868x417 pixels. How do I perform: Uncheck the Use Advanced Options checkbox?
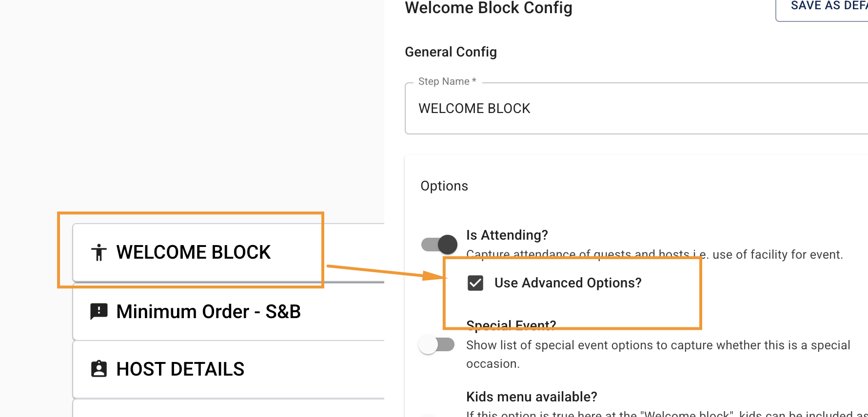click(475, 283)
